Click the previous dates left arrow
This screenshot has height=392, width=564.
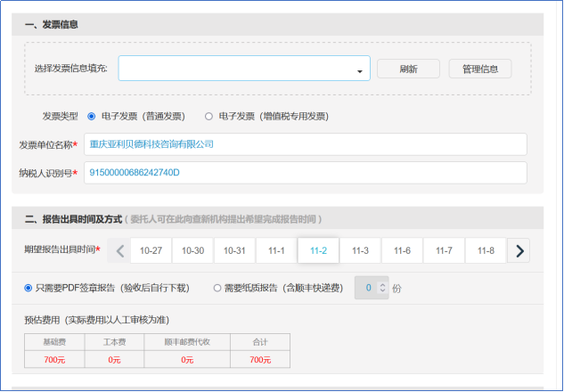(120, 250)
